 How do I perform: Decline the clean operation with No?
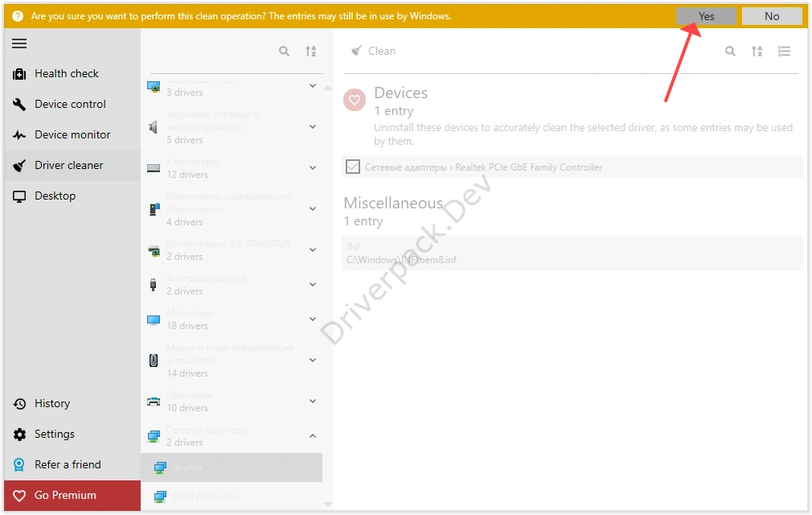point(772,16)
